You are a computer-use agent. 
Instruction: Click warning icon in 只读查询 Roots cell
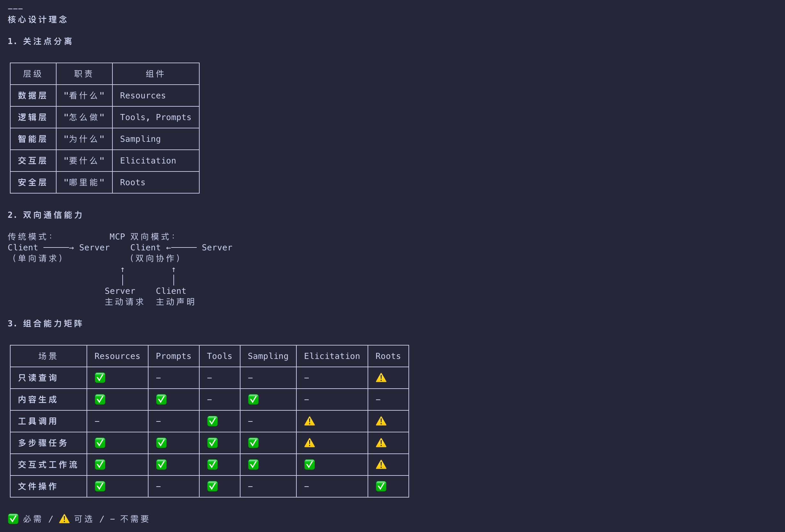click(381, 378)
